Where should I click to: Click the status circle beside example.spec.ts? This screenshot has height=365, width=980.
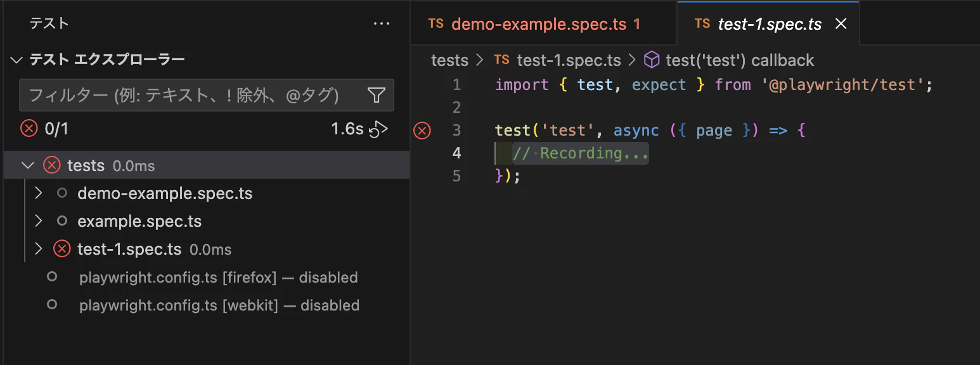tap(61, 221)
